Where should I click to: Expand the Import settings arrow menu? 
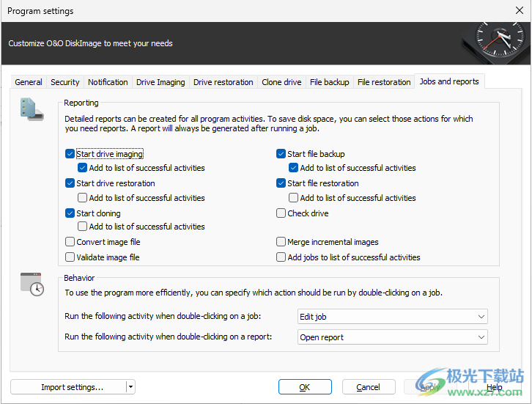pyautogui.click(x=131, y=387)
